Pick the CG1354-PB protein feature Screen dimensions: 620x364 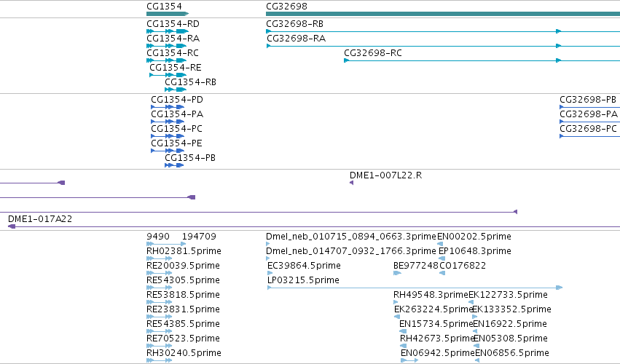coord(190,158)
